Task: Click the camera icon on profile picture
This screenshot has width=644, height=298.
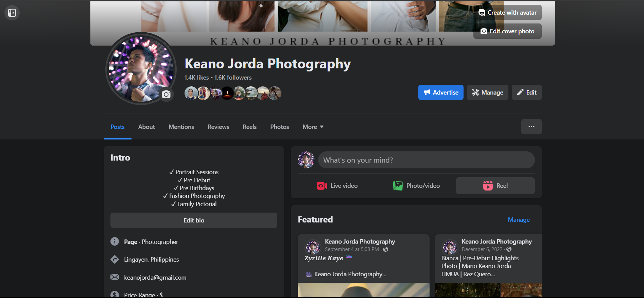Action: pyautogui.click(x=166, y=94)
